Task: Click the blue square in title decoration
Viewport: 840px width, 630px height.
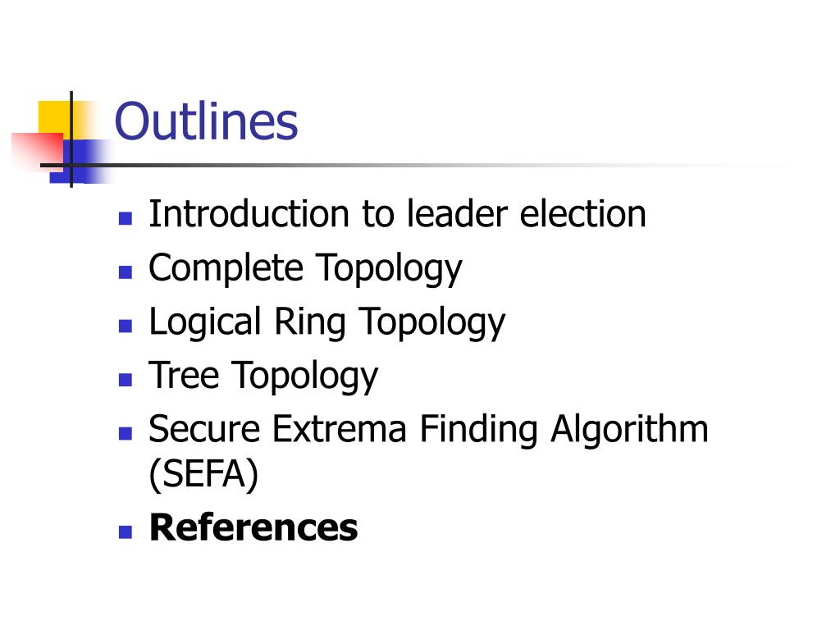Action: (x=80, y=161)
